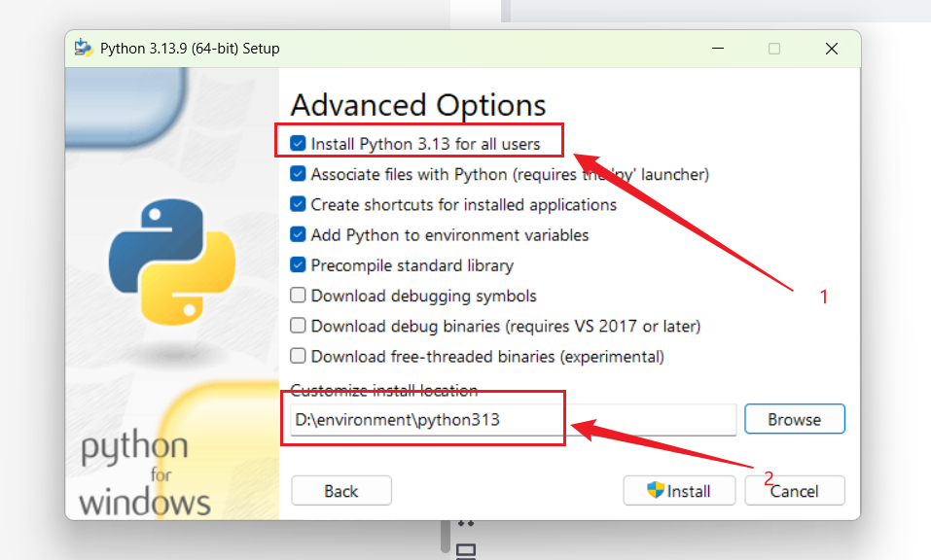The width and height of the screenshot is (931, 560).
Task: Click the install location path field
Action: tap(513, 420)
